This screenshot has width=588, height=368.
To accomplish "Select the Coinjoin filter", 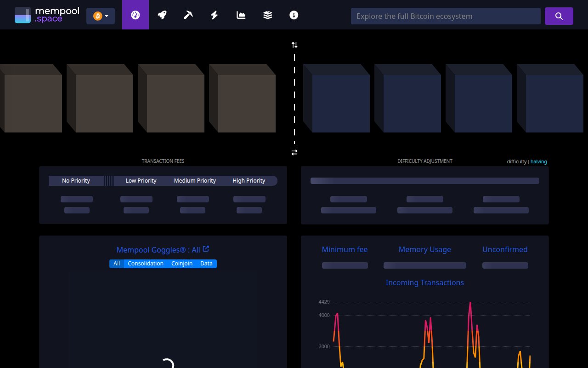I will (182, 264).
